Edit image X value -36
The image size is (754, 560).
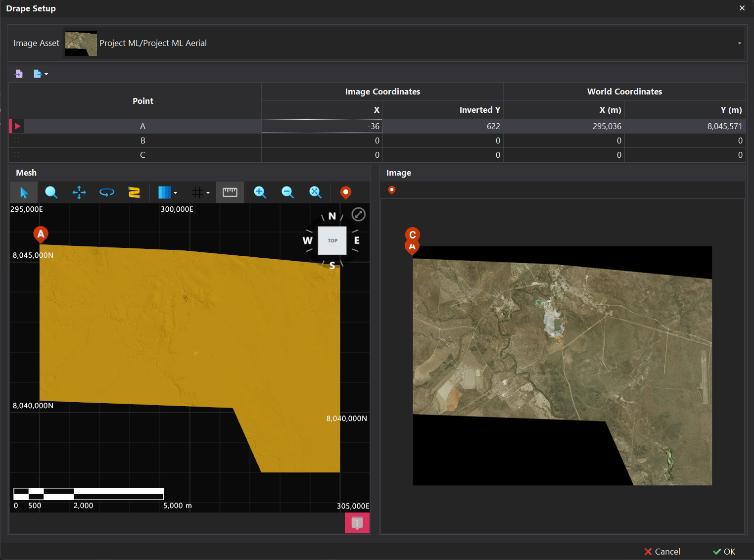pyautogui.click(x=322, y=126)
